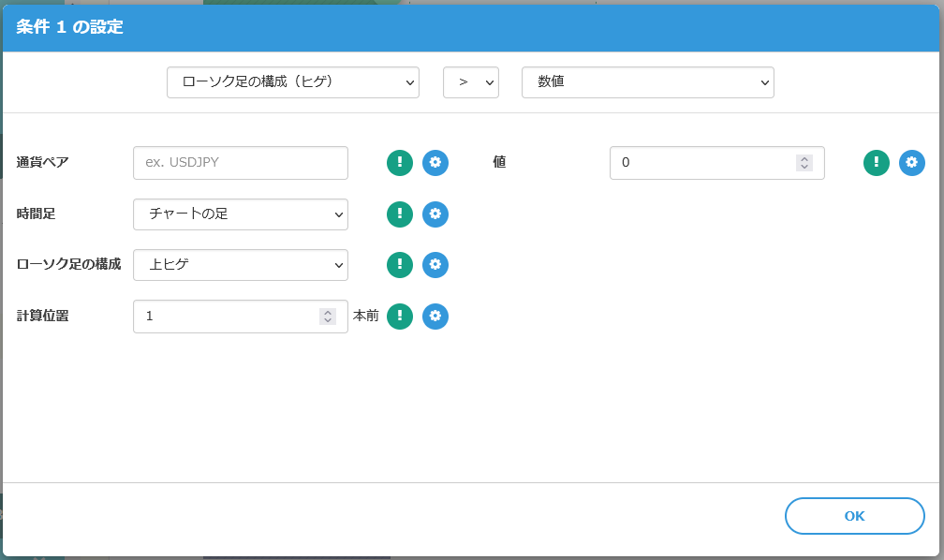944x560 pixels.
Task: Open the > comparison operator dropdown
Action: (470, 82)
